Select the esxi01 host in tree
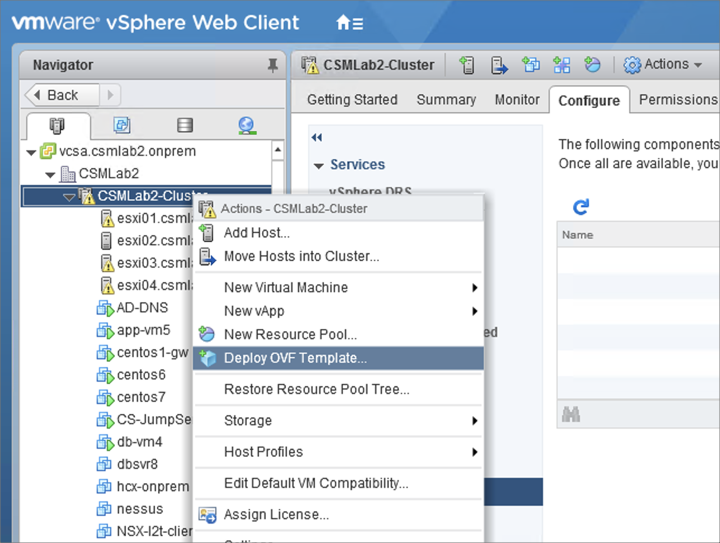 147,218
